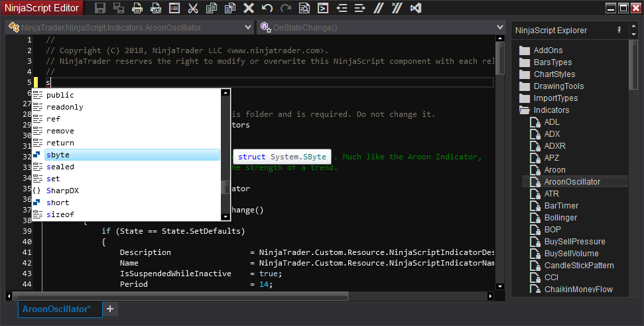Choose 'set' from the autocomplete list
This screenshot has width=644, height=326.
[132, 179]
